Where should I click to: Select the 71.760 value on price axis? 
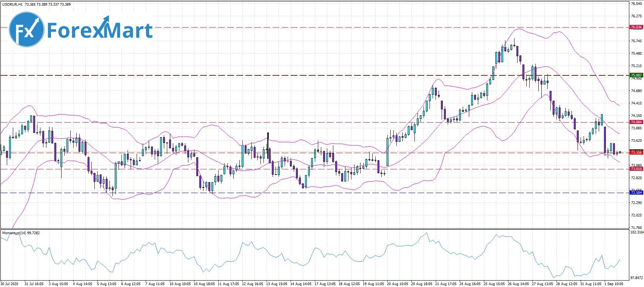(636, 227)
